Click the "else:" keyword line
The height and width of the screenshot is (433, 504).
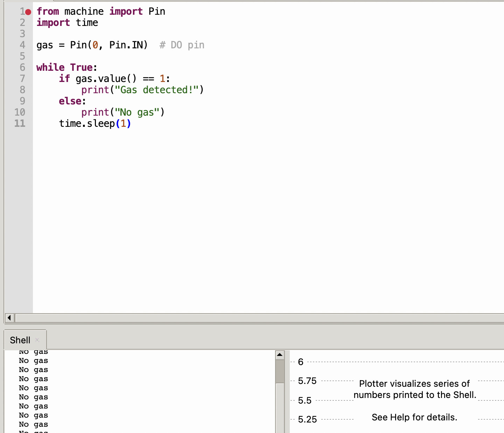click(x=72, y=101)
